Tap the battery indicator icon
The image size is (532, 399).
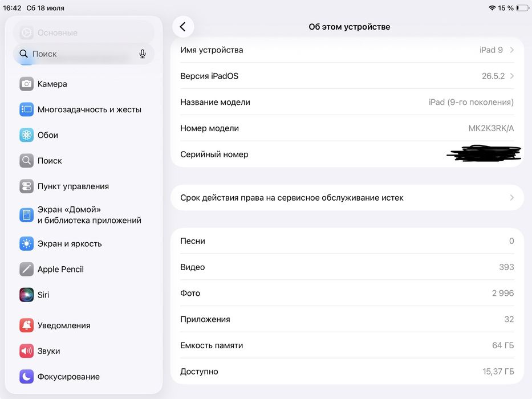(x=522, y=8)
